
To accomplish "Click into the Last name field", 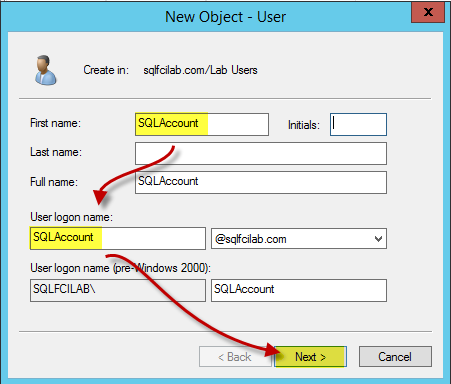I will click(261, 153).
